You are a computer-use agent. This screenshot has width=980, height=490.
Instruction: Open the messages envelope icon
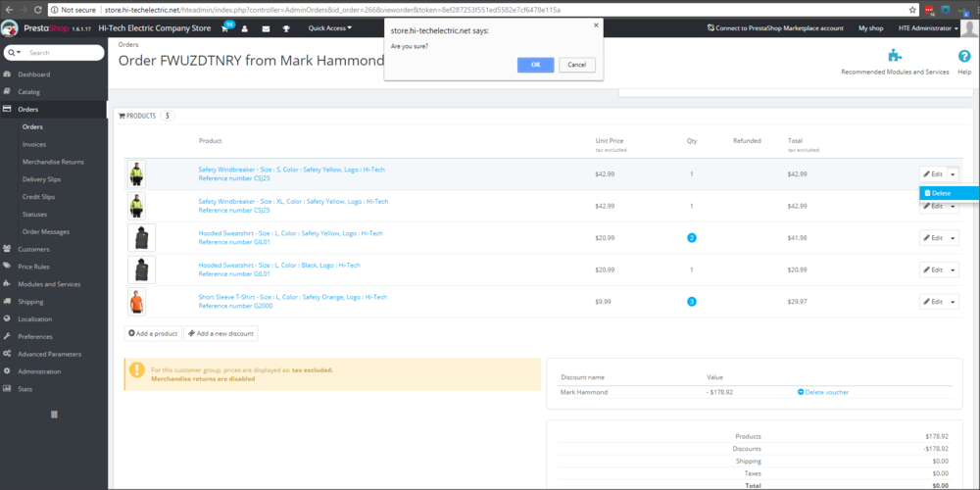pos(266,28)
